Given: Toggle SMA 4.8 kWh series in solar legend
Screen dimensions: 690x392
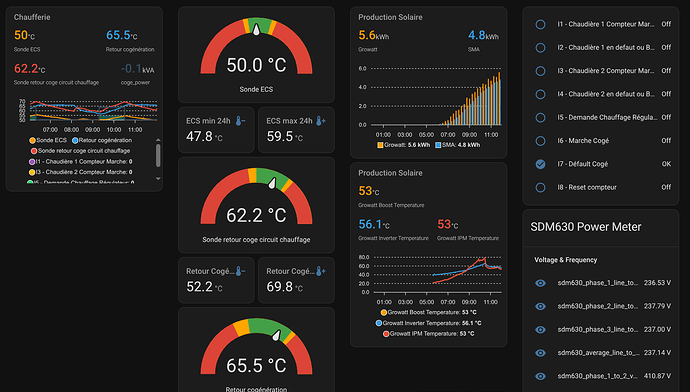Looking at the screenshot, I should tap(458, 145).
